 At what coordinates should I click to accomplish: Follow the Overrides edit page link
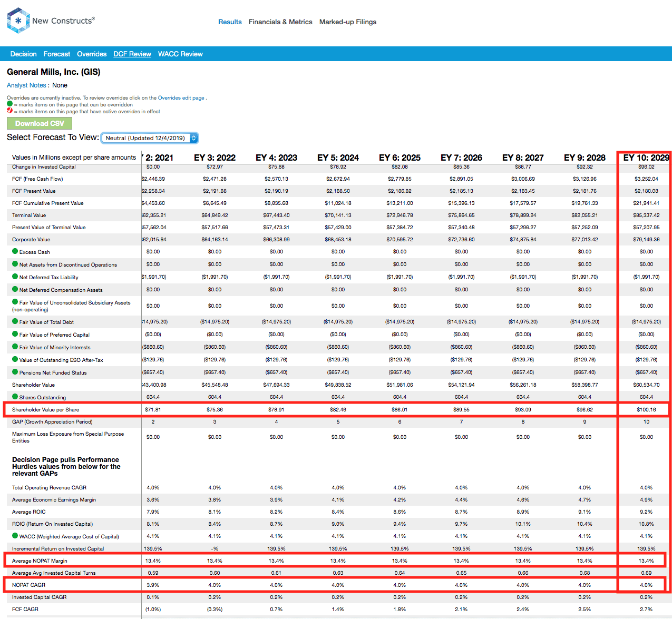pyautogui.click(x=181, y=97)
